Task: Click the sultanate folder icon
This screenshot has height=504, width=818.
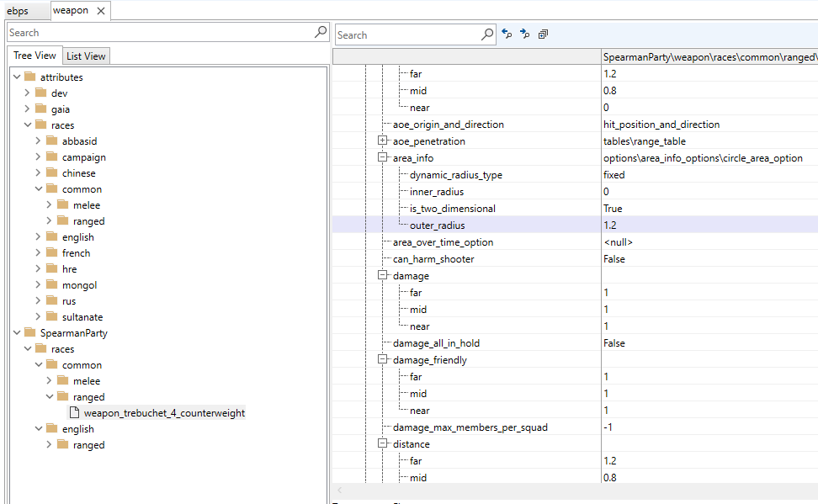Action: (x=52, y=316)
